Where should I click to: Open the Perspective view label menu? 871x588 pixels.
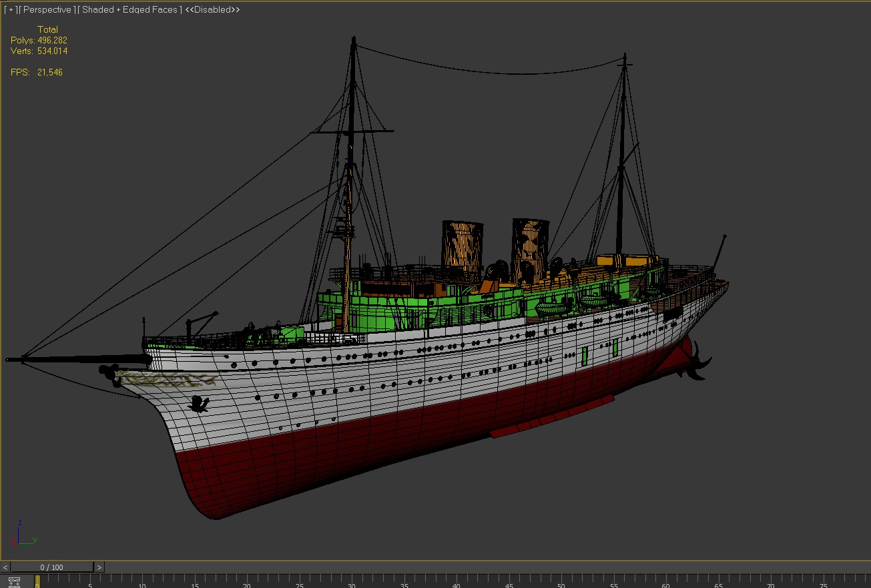[47, 10]
